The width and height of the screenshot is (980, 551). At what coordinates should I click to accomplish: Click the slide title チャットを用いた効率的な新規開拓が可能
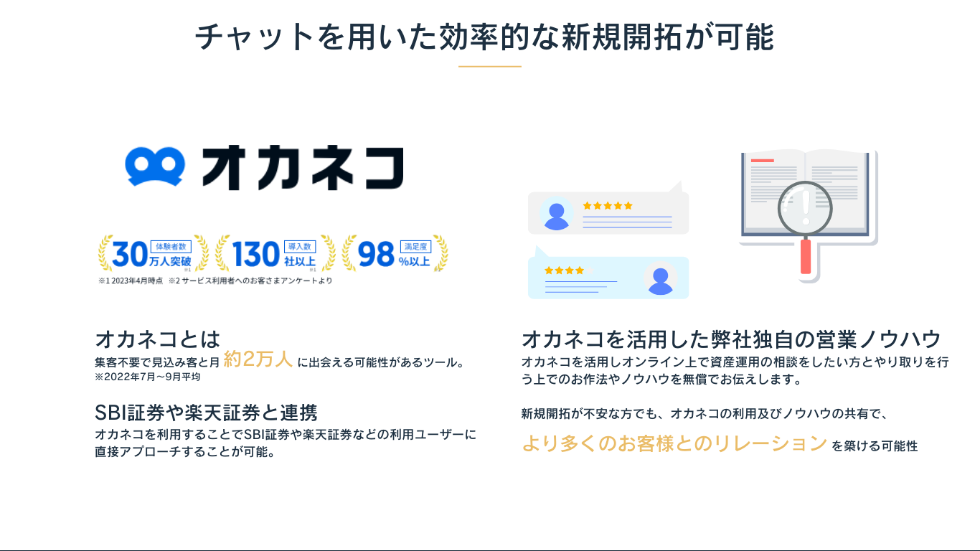485,37
